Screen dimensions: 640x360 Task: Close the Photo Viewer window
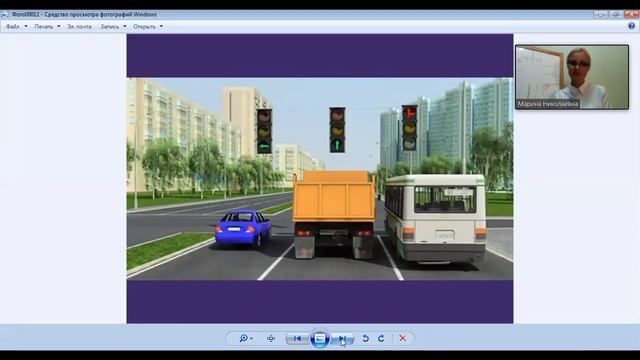point(631,14)
